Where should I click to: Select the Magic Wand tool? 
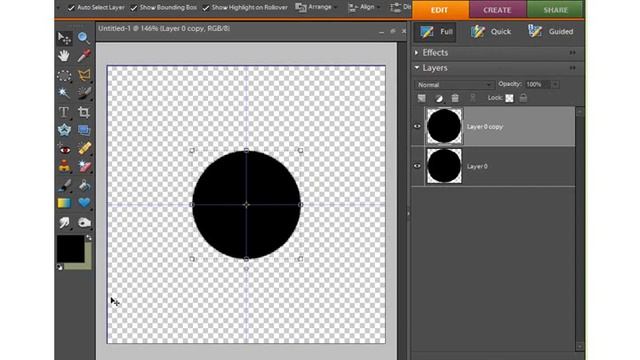click(x=64, y=93)
